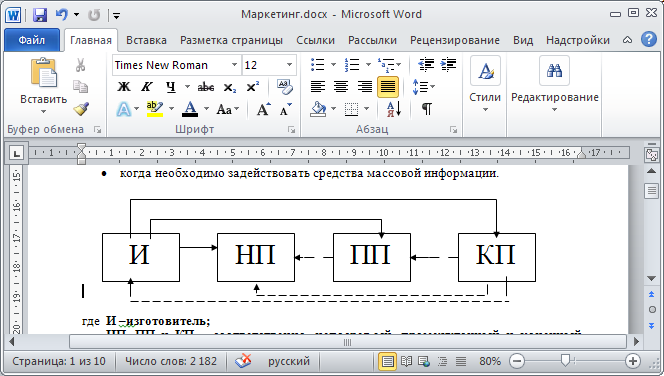Switch to the Рецензирование tab
Viewport: 664px width, 376px height.
click(455, 40)
